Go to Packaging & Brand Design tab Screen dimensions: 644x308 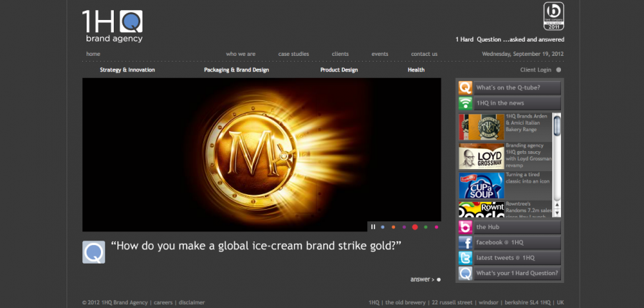tap(236, 70)
